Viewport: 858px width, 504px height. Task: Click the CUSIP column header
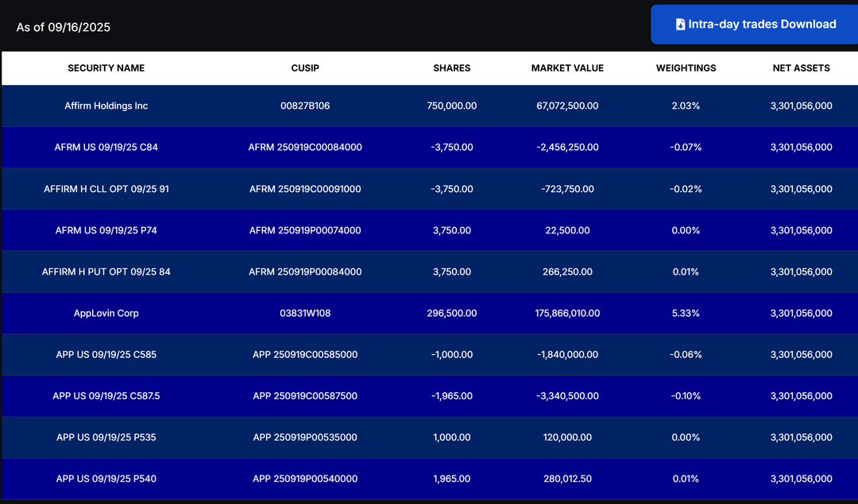tap(305, 68)
